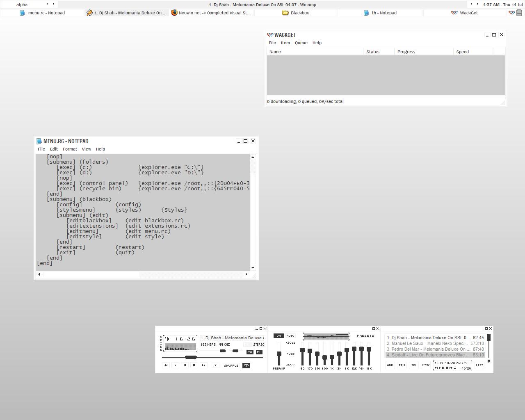Select Sjodalf playlist entry

point(435,355)
